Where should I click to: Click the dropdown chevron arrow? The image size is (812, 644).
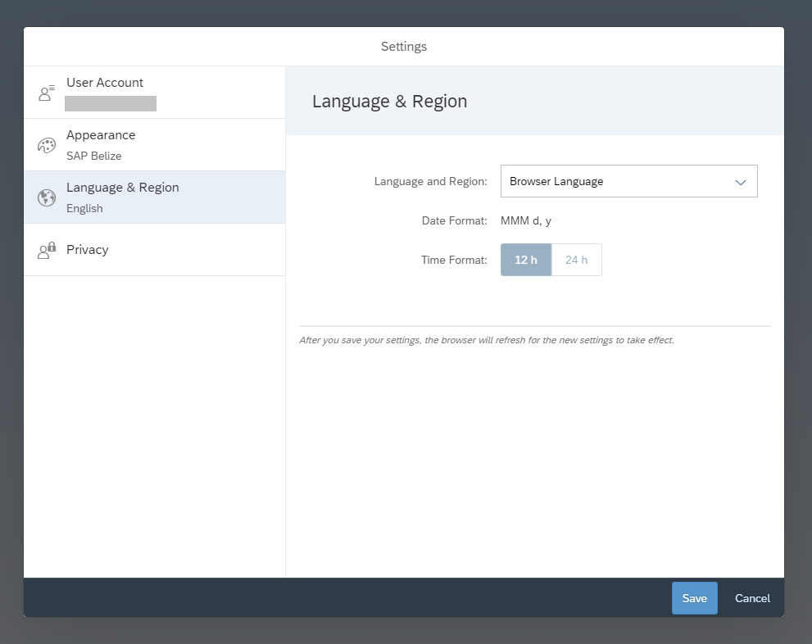[x=741, y=182]
